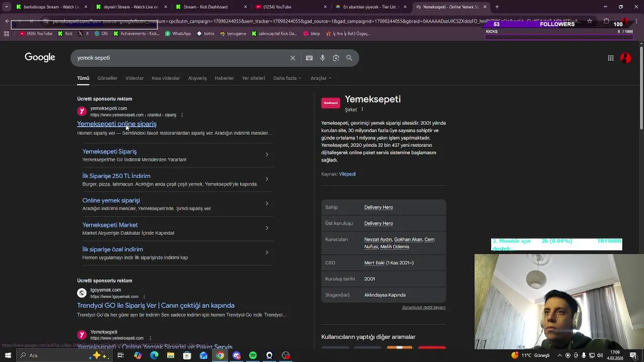Switch to the 'Videolar' search tab
The height and width of the screenshot is (362, 644).
coord(134,78)
